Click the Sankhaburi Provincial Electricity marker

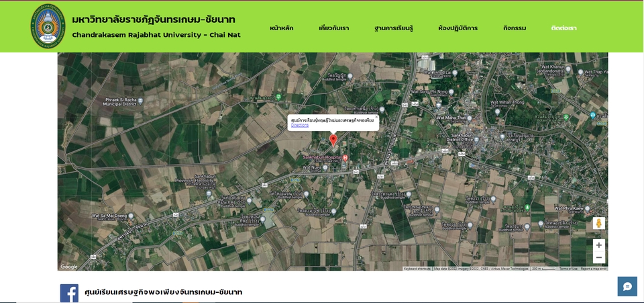click(209, 193)
